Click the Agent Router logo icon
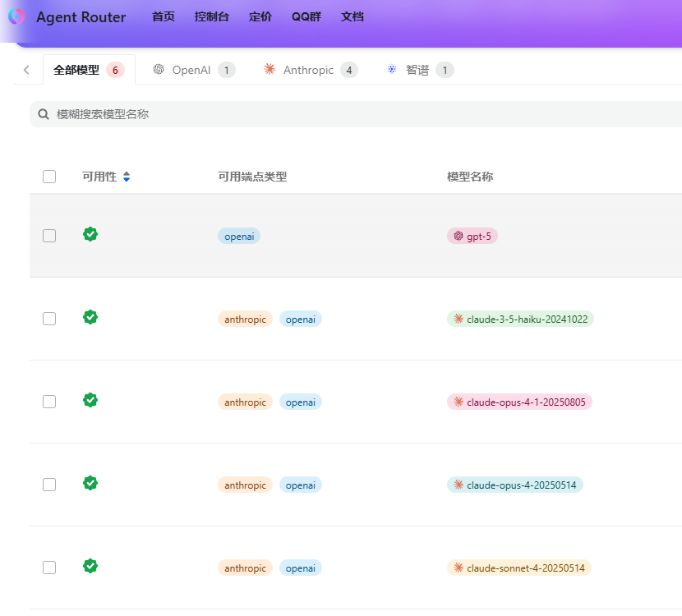Screen dimensions: 682x616 [16, 16]
